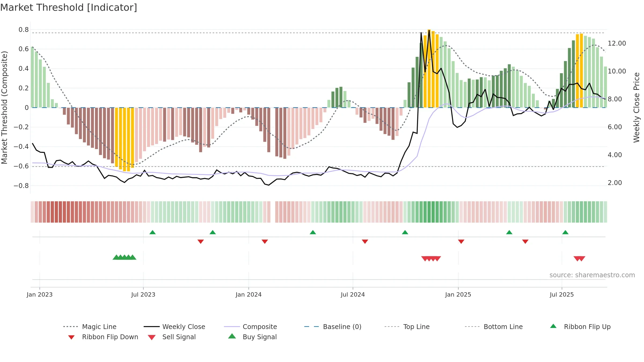Toggle the Ribbon Flip Down legend entry
644x362 pixels.
103,337
